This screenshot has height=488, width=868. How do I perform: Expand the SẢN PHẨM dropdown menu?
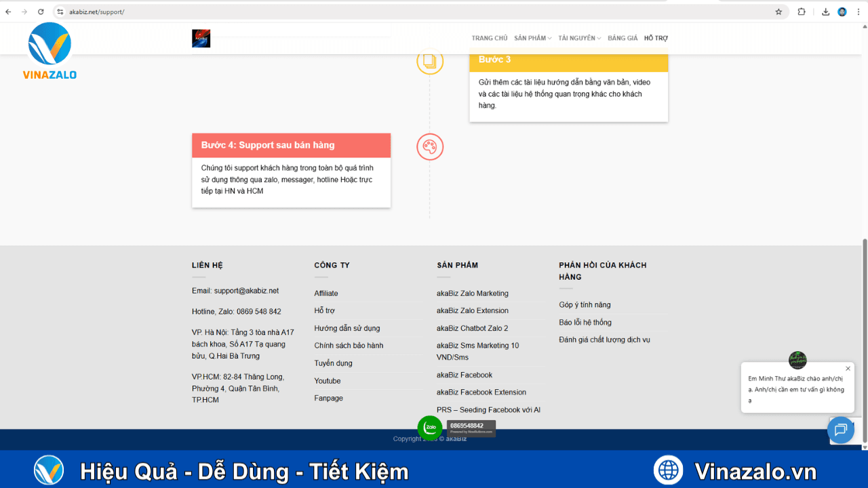point(532,38)
